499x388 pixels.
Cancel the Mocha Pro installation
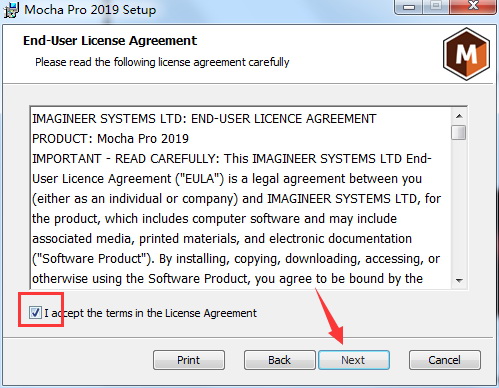coord(445,360)
